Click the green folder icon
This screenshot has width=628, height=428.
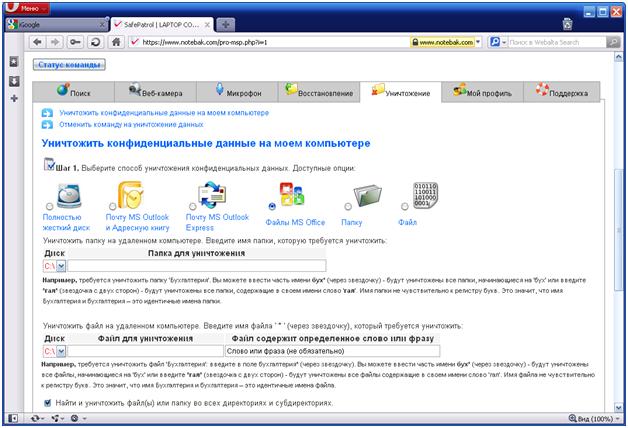[x=368, y=195]
